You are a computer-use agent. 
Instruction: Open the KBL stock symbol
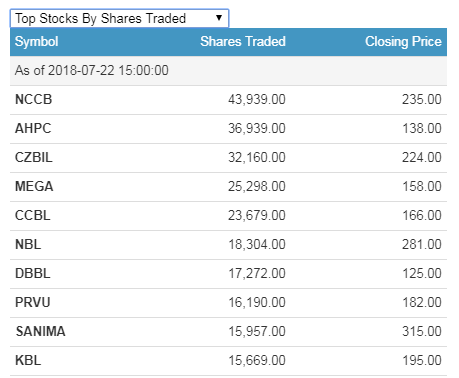click(28, 361)
